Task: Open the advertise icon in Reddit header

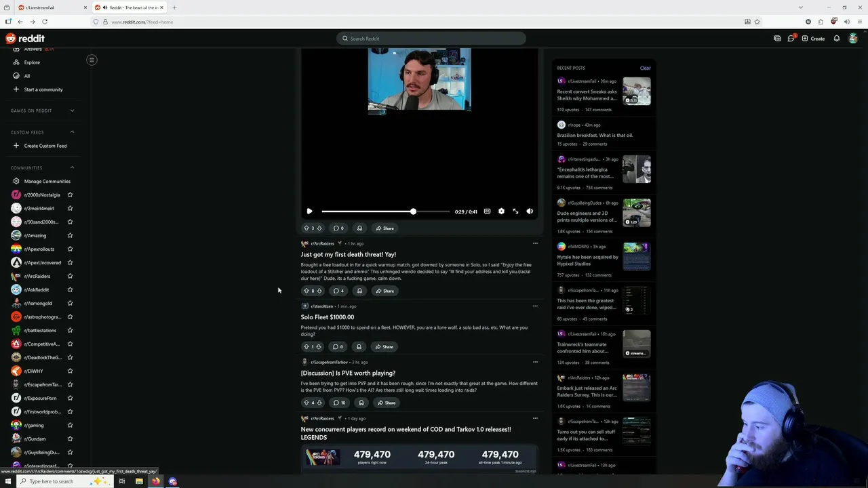Action: click(777, 39)
